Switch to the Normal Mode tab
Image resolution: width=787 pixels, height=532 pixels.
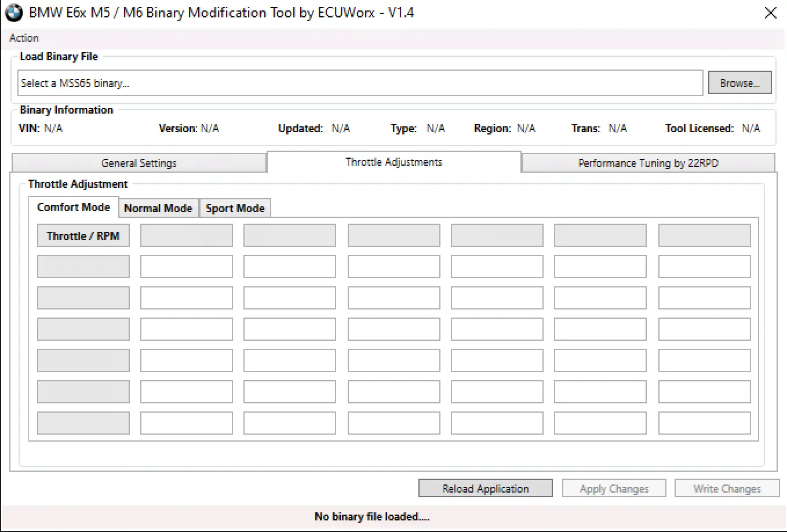click(x=158, y=208)
